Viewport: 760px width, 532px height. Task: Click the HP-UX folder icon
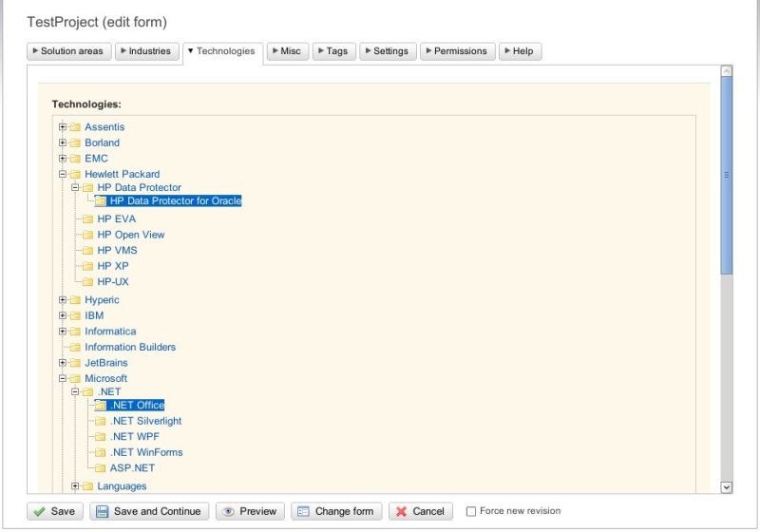(x=87, y=281)
